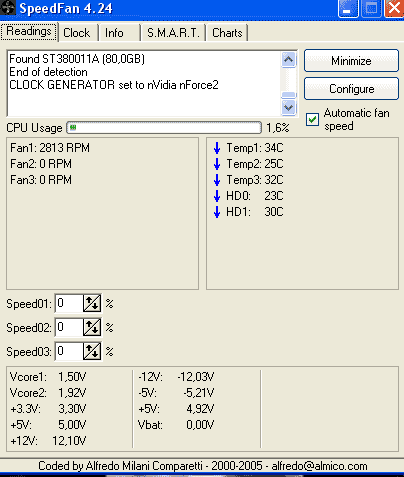Click the +12V 12,10V reading
The height and width of the screenshot is (477, 404).
(x=48, y=441)
